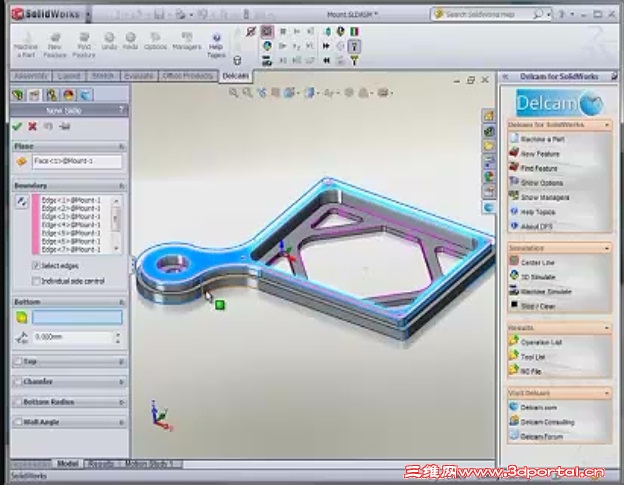Open Tool List in Results

(x=533, y=356)
